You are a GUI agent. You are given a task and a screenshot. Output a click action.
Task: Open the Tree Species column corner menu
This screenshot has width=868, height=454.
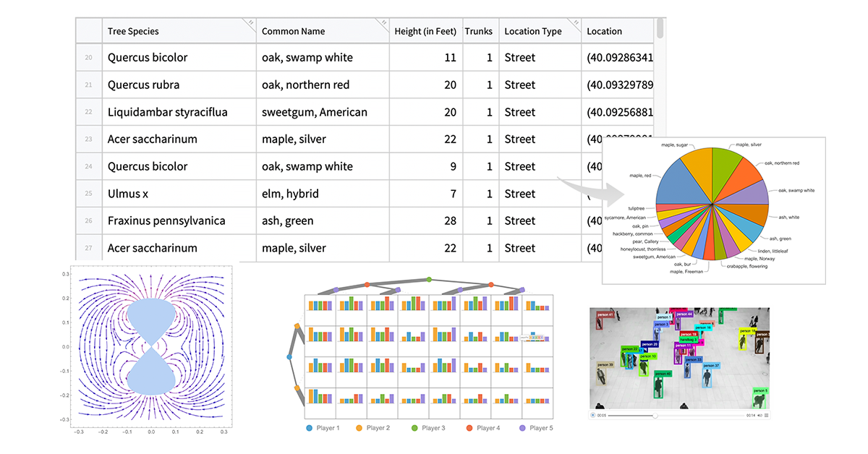click(250, 23)
